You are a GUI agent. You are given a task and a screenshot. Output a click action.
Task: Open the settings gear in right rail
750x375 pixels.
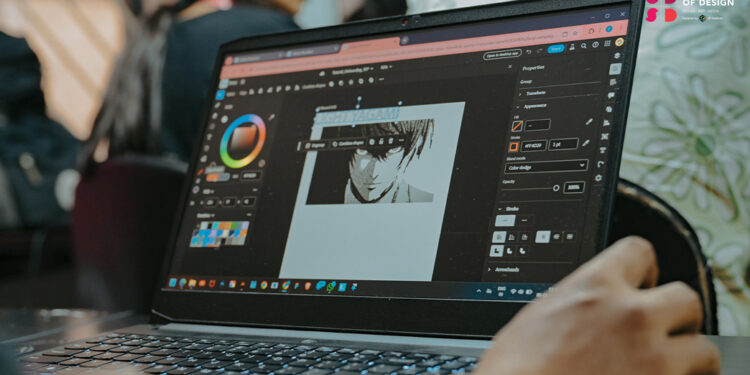pos(598,177)
